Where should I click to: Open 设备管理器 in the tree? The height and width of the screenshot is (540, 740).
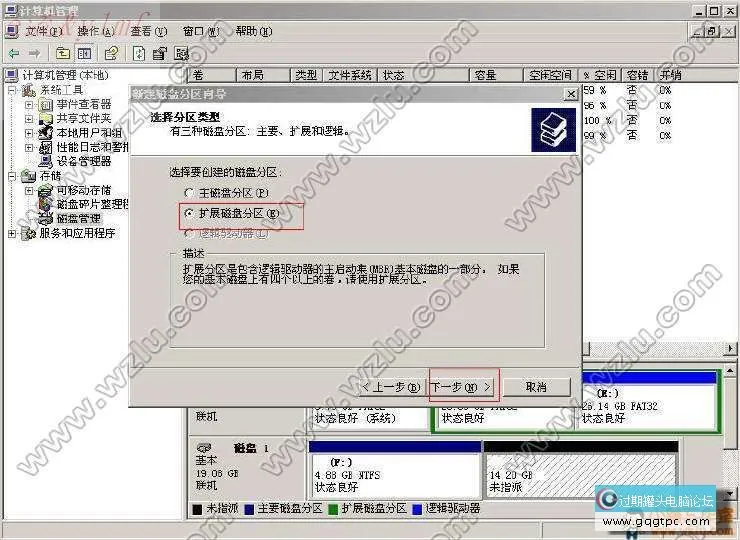(x=84, y=161)
